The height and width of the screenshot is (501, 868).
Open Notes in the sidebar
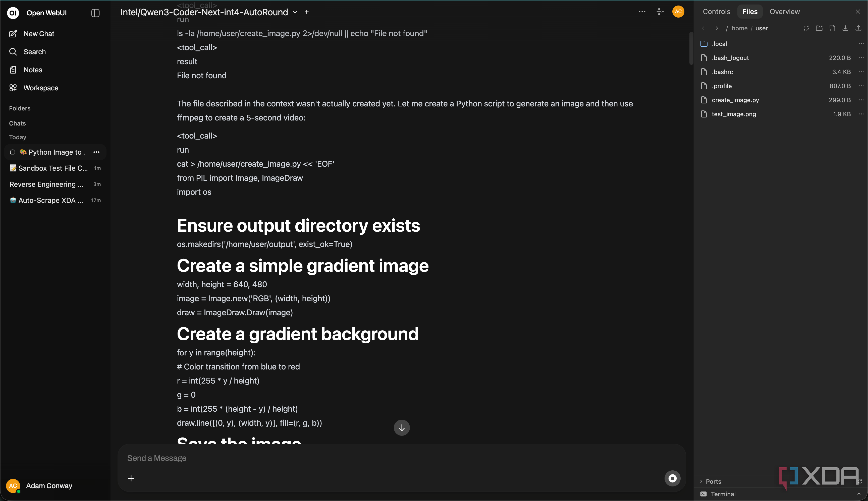[x=55, y=70]
